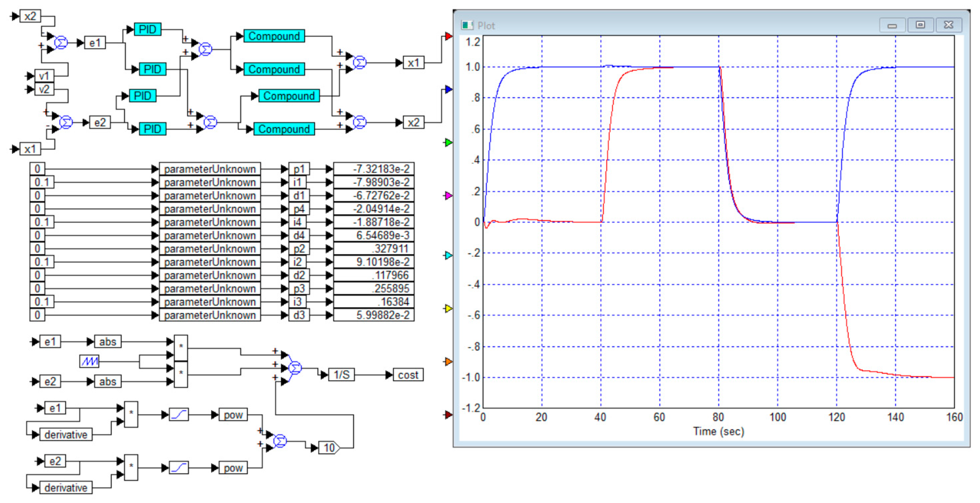This screenshot has width=980, height=503.
Task: Click the top pow block
Action: [x=233, y=414]
